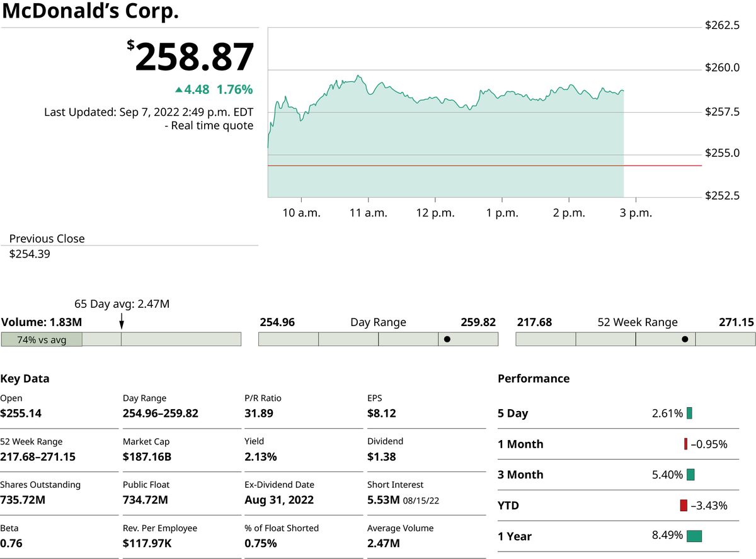This screenshot has height=559, width=756.
Task: Click the 2 p.m. chart axis label
Action: 569,213
